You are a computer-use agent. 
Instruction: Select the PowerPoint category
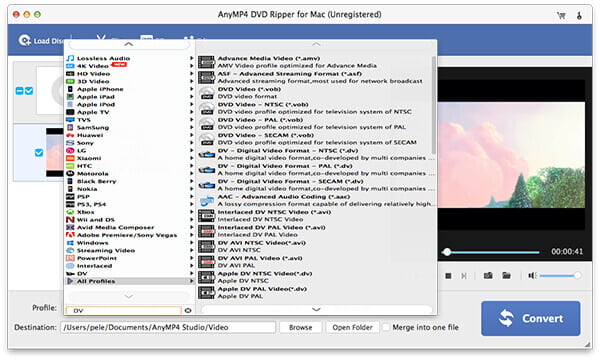coord(130,258)
